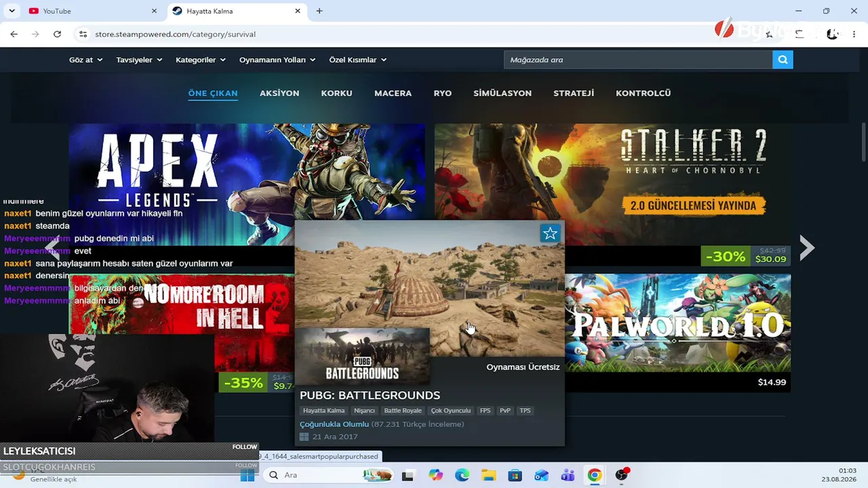Click the Çok Oyunculu tag
The height and width of the screenshot is (488, 868).
pyautogui.click(x=451, y=411)
